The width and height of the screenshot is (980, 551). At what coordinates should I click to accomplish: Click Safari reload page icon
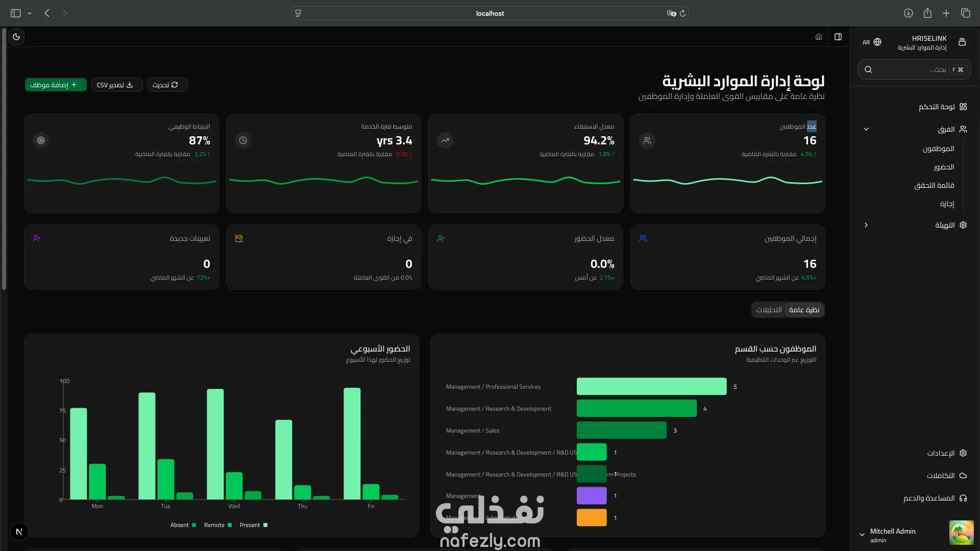tap(682, 13)
